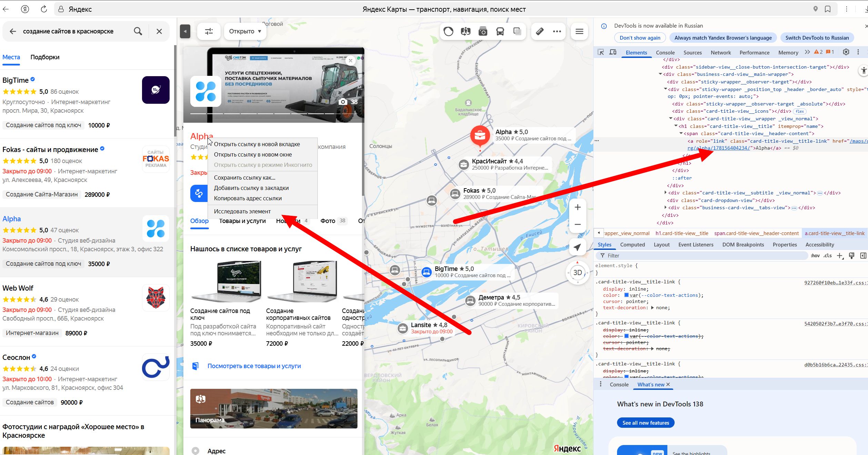Reload the page with the browser refresh icon
The image size is (868, 455).
[x=44, y=9]
